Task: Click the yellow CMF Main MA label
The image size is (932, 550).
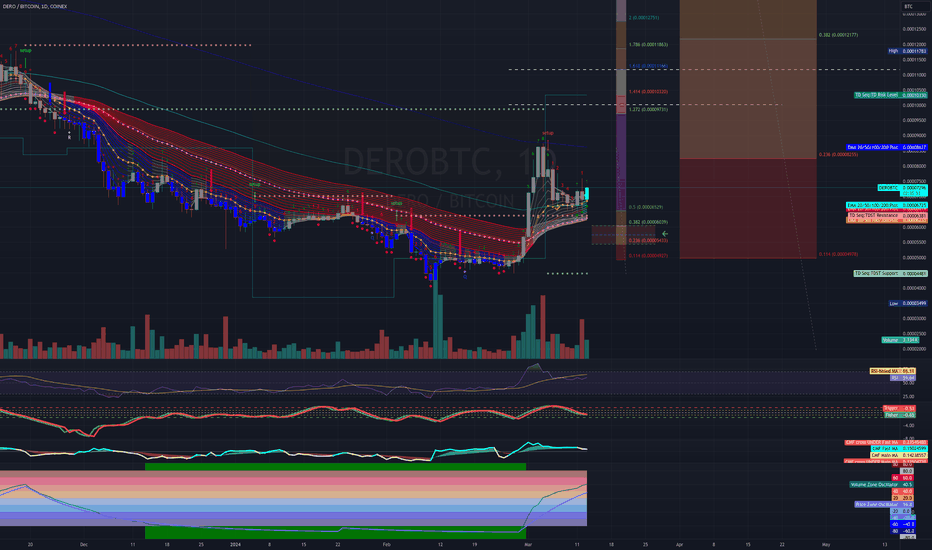Action: pos(899,455)
